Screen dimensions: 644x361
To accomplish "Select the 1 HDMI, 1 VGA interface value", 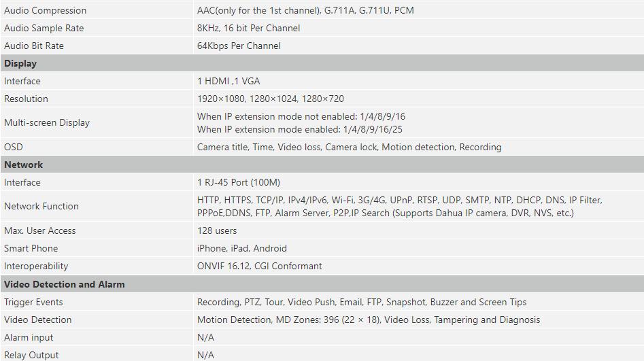I will click(228, 81).
